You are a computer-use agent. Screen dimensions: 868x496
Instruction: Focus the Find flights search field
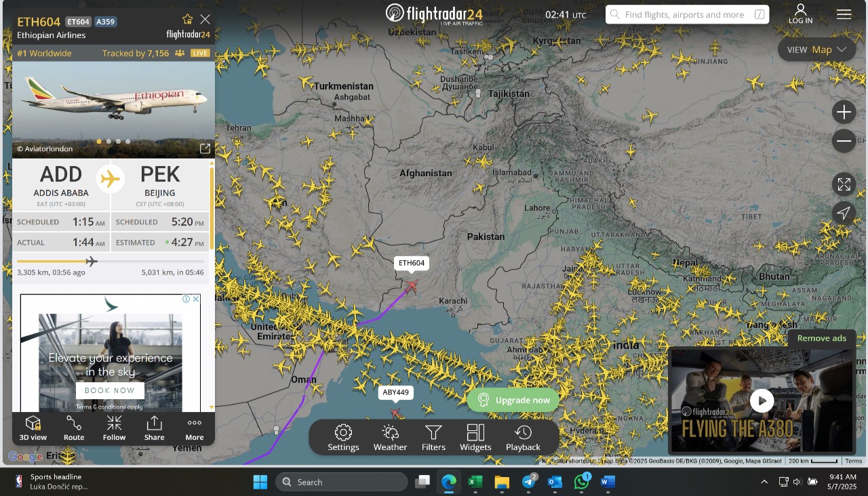pyautogui.click(x=687, y=14)
